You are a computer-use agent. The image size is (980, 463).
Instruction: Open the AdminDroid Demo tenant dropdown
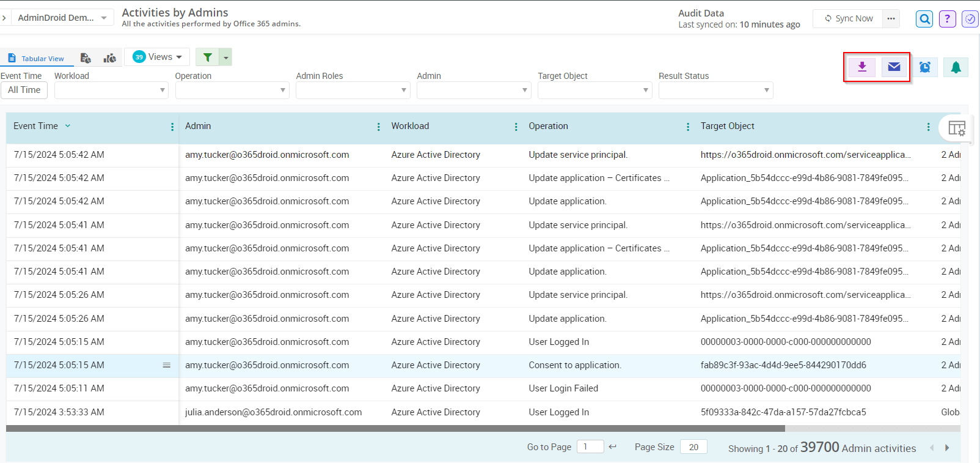[x=62, y=18]
